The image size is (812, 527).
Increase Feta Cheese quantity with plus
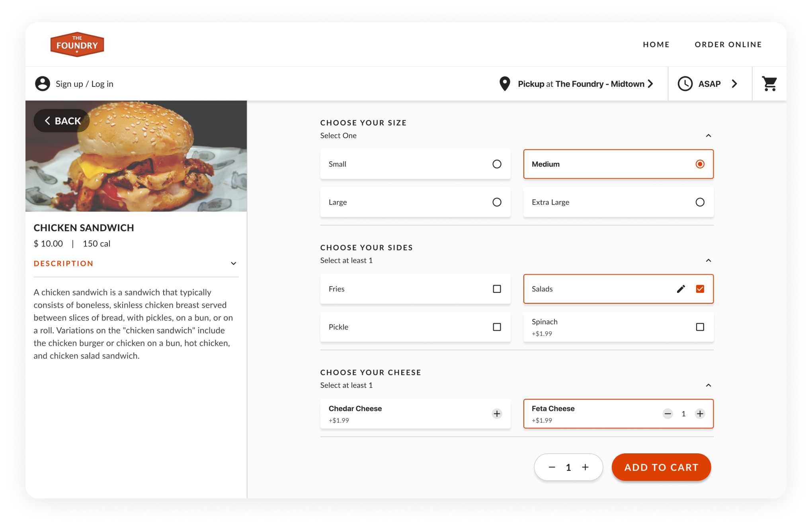pyautogui.click(x=700, y=414)
